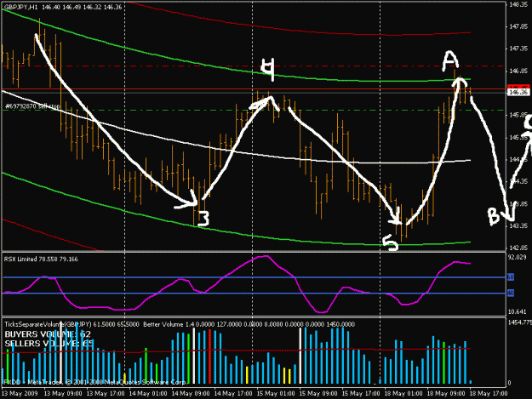The image size is (532, 399).
Task: Click the 10.641 RSX scale minimum
Action: [517, 311]
